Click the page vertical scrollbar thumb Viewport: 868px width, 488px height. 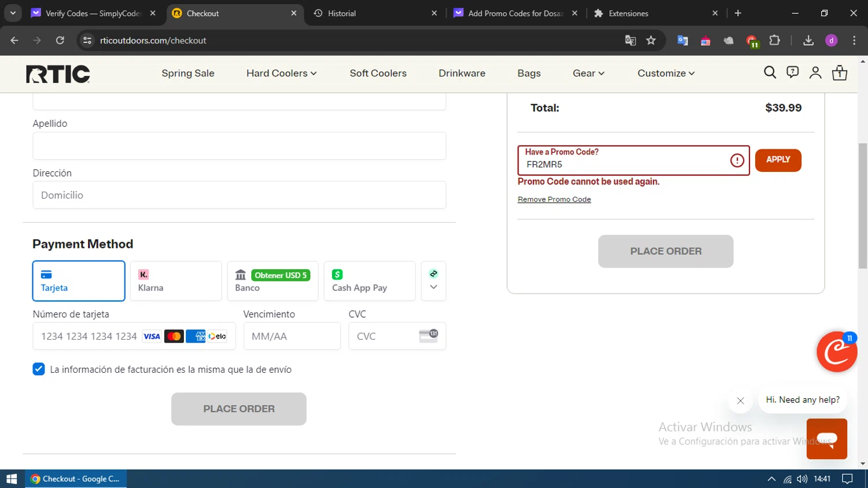coord(863,206)
